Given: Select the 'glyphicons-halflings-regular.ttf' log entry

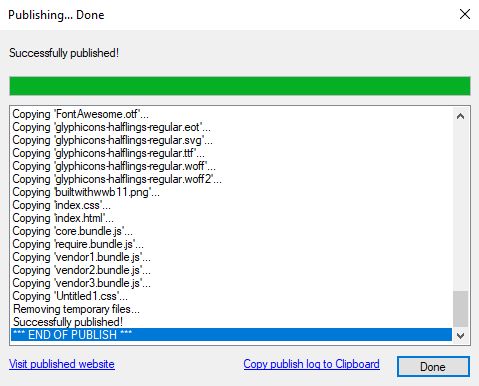Looking at the screenshot, I should tap(231, 153).
